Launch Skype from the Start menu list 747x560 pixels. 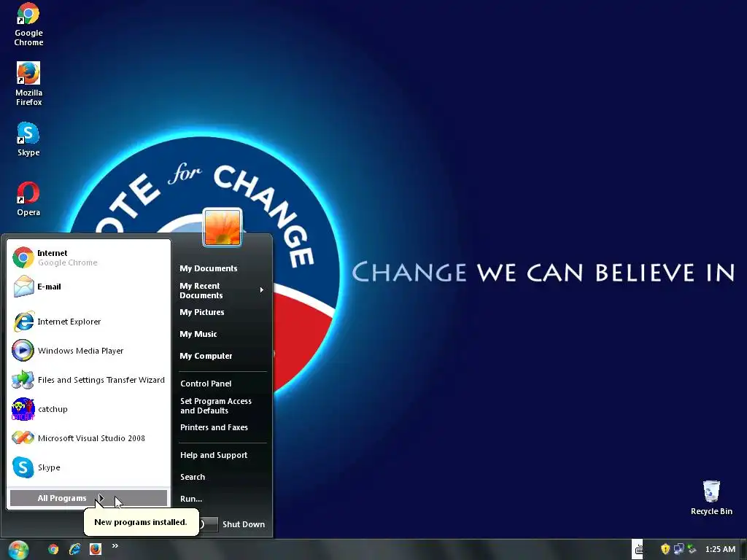tap(88, 467)
